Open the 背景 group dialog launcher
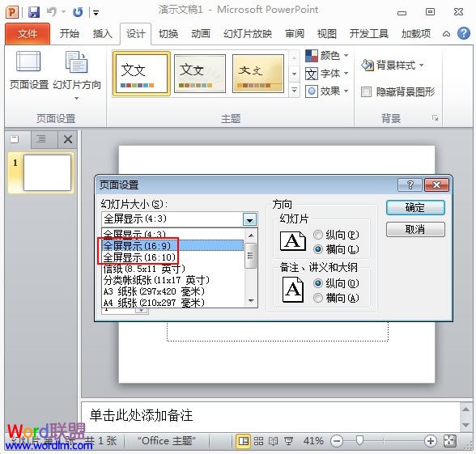 pos(435,118)
